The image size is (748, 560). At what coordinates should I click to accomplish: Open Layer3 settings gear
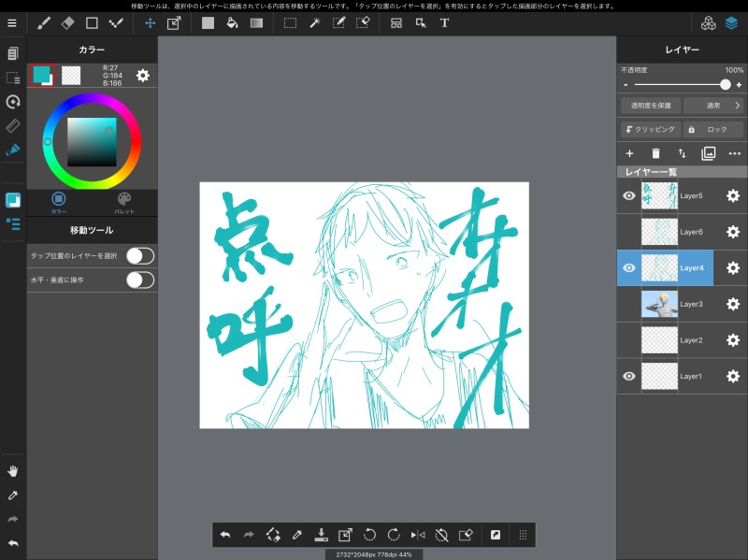(733, 305)
